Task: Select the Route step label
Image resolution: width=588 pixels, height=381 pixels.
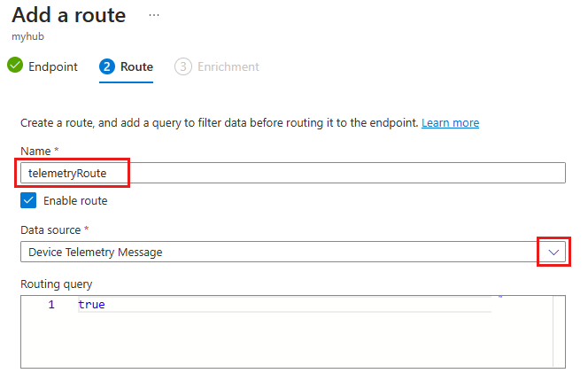Action: (136, 66)
